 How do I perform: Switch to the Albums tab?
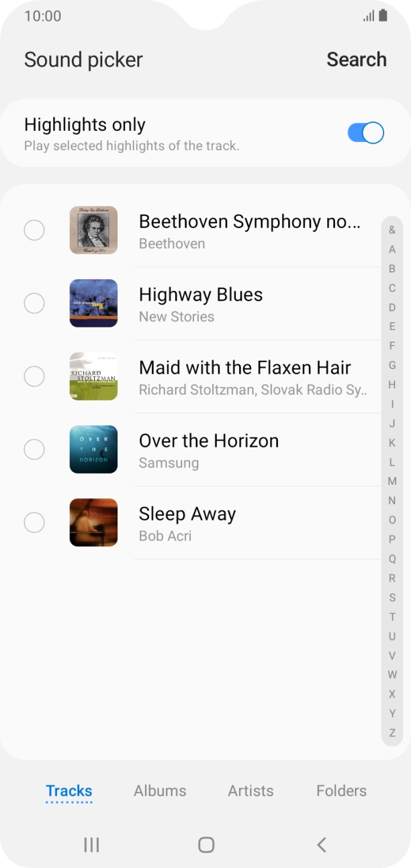159,791
